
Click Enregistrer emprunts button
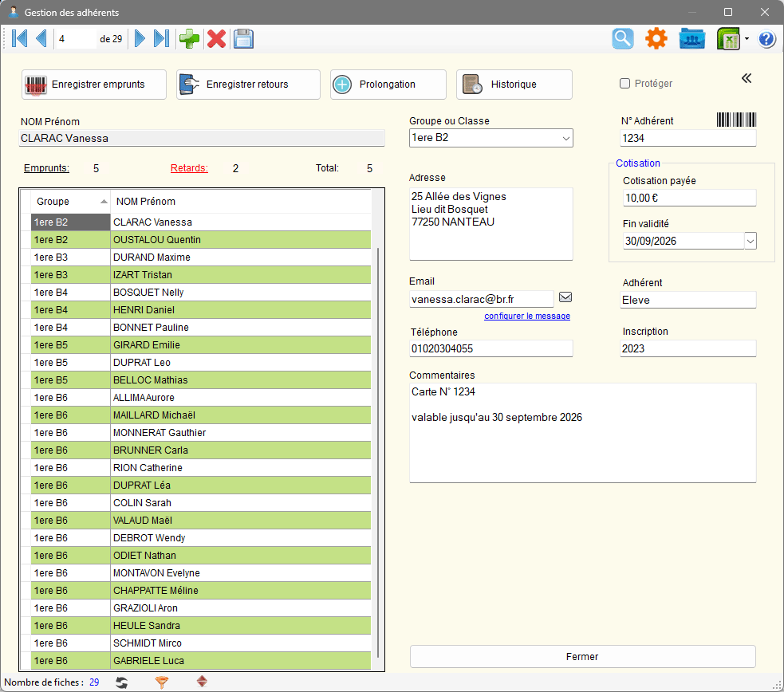[94, 85]
